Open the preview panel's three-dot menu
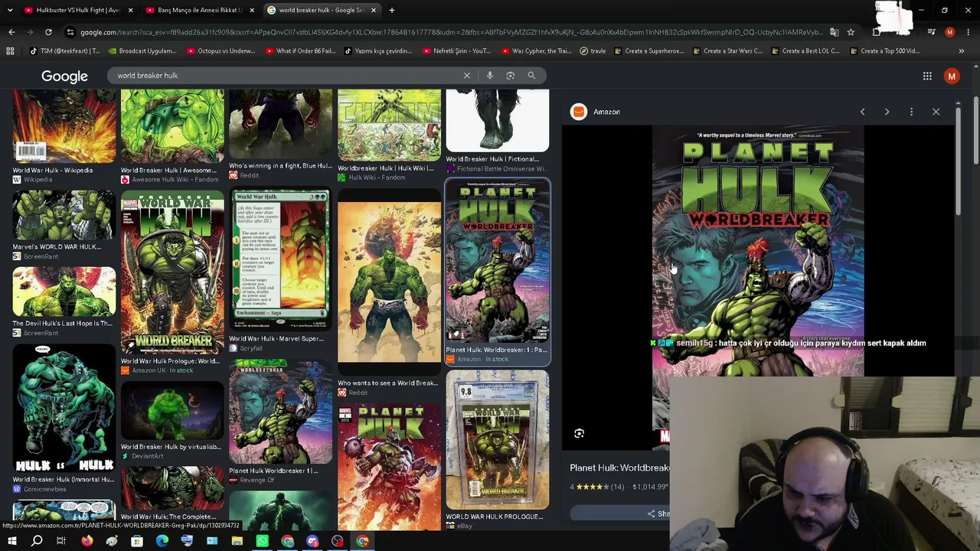Image resolution: width=980 pixels, height=551 pixels. [x=911, y=112]
